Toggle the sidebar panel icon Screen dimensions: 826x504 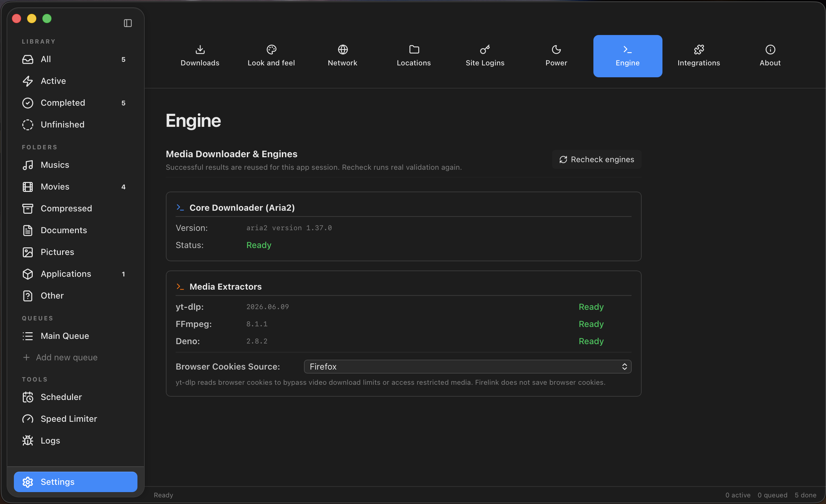[128, 23]
